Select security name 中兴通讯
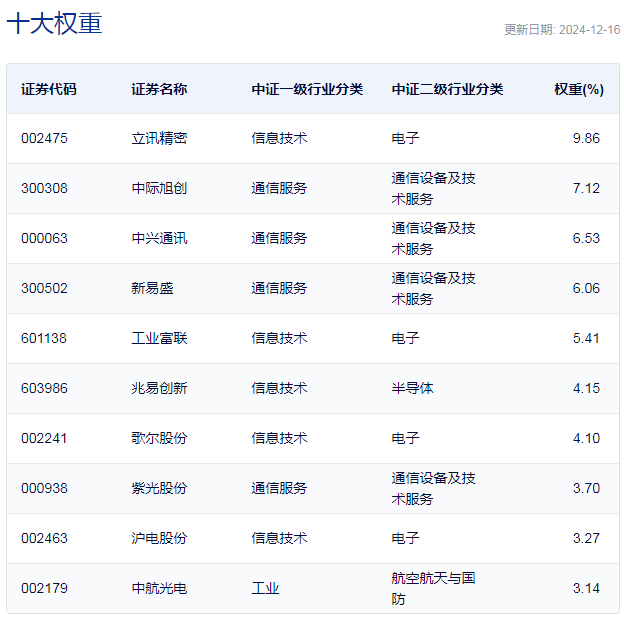This screenshot has height=620, width=624. pos(159,238)
